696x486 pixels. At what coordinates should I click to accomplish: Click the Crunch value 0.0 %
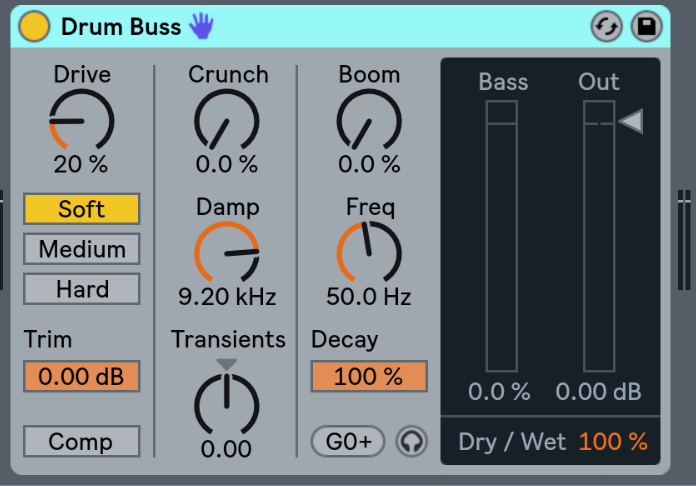[x=227, y=164]
